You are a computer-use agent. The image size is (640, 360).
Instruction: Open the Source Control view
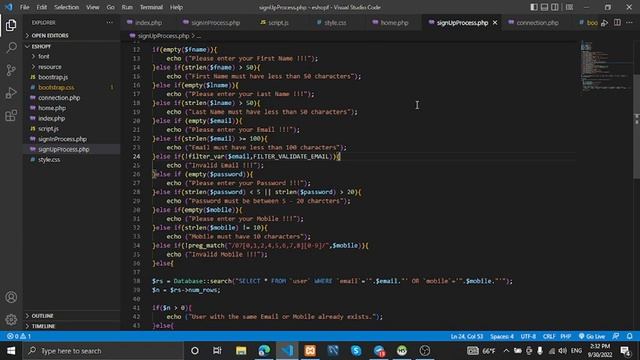click(11, 70)
